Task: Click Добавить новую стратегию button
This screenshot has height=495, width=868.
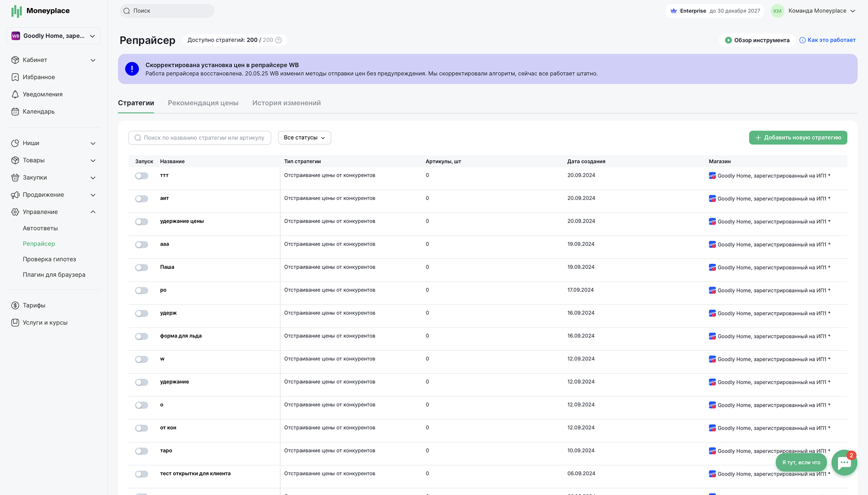Action: (x=798, y=137)
